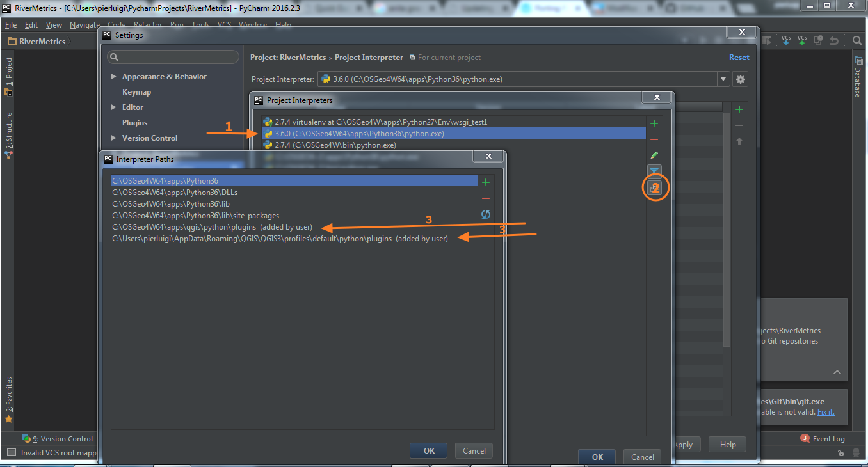Viewport: 868px width, 467px height.
Task: Open the View menu
Action: pos(54,24)
